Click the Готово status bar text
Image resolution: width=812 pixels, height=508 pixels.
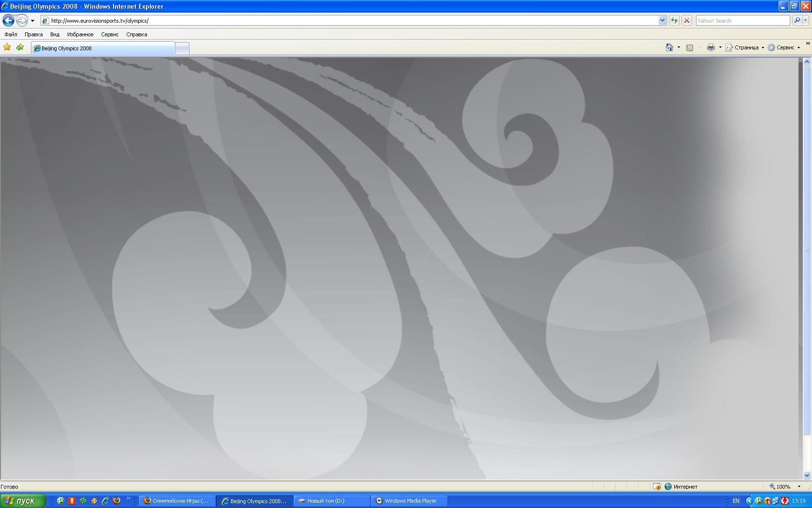[x=9, y=487]
